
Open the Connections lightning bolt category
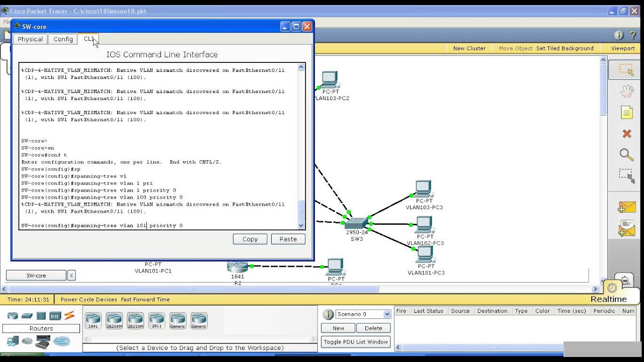(69, 316)
